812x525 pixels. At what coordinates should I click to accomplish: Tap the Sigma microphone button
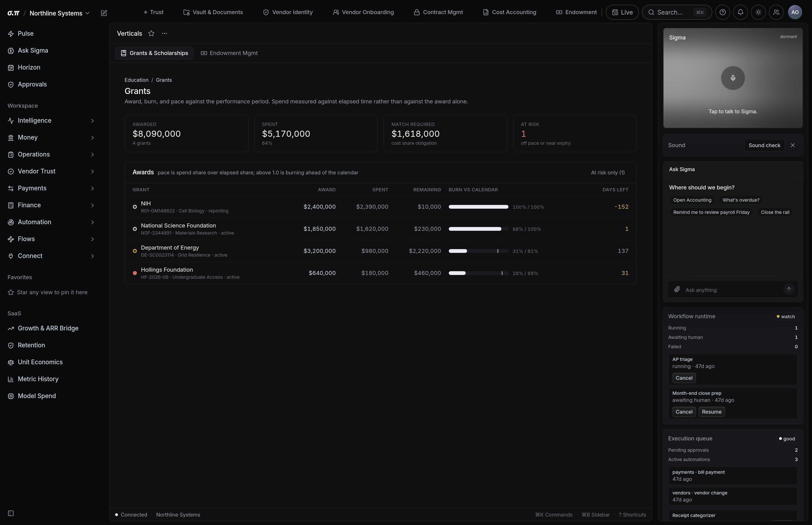pos(733,78)
